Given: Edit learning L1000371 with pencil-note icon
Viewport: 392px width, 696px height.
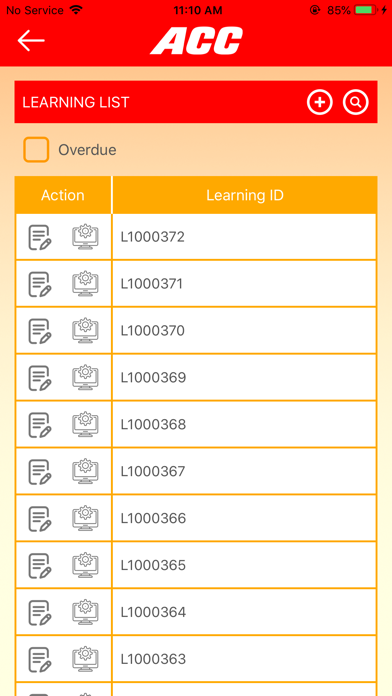Looking at the screenshot, I should (x=40, y=285).
